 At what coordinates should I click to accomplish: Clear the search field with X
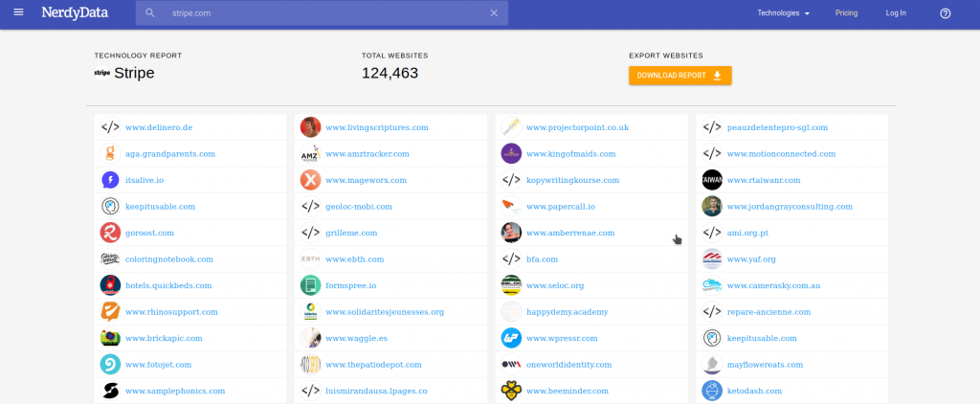494,12
